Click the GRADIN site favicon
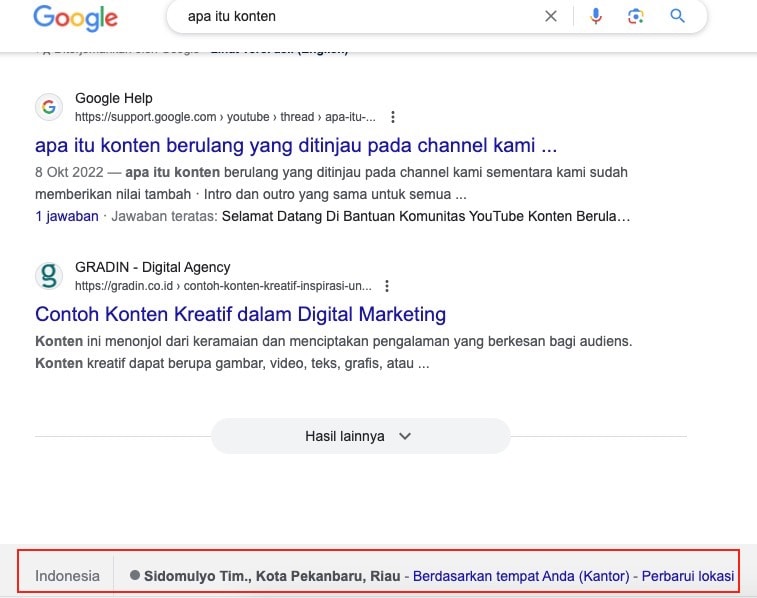 click(49, 276)
